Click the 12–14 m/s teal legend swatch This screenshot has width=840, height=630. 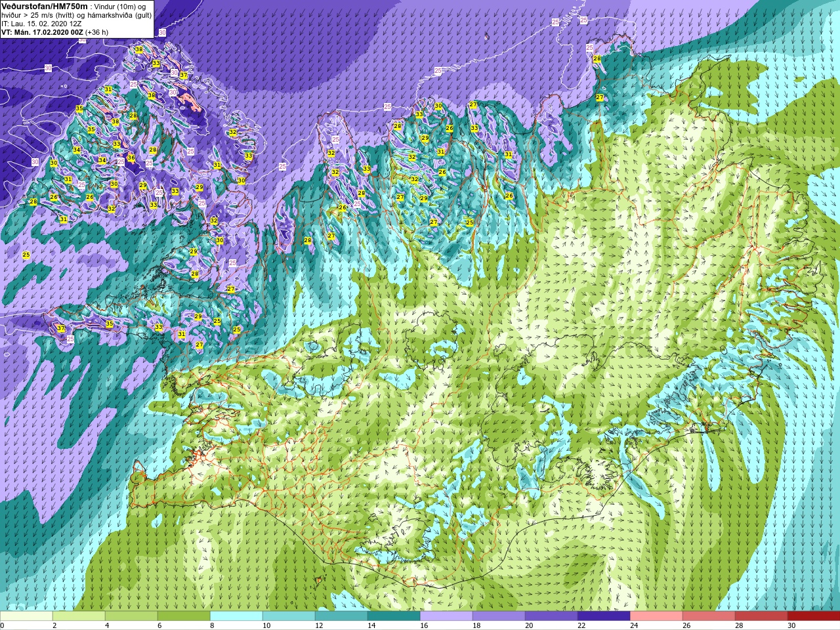point(341,616)
